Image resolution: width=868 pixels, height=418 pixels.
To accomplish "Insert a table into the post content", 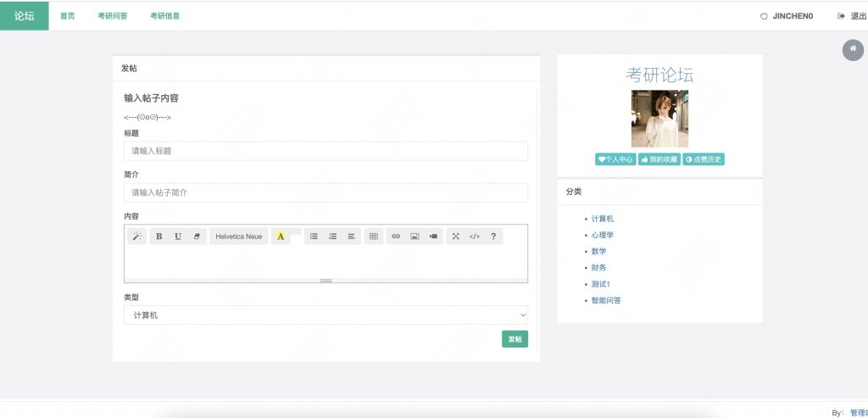I will click(x=373, y=237).
